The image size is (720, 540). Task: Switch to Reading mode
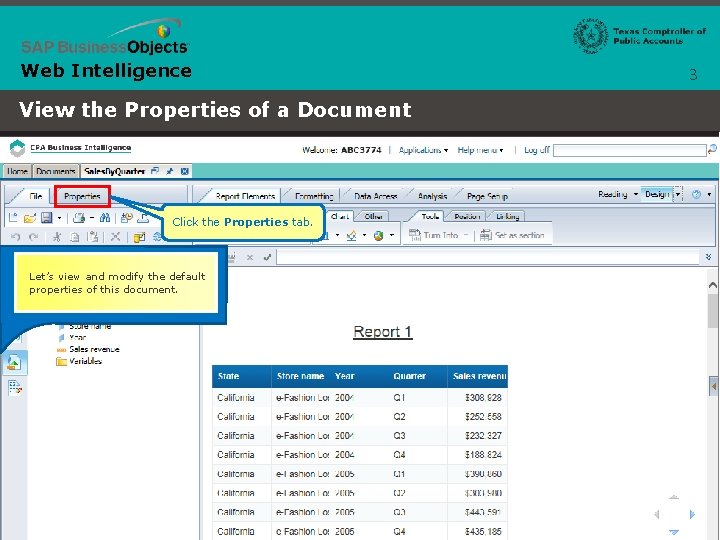(x=613, y=194)
